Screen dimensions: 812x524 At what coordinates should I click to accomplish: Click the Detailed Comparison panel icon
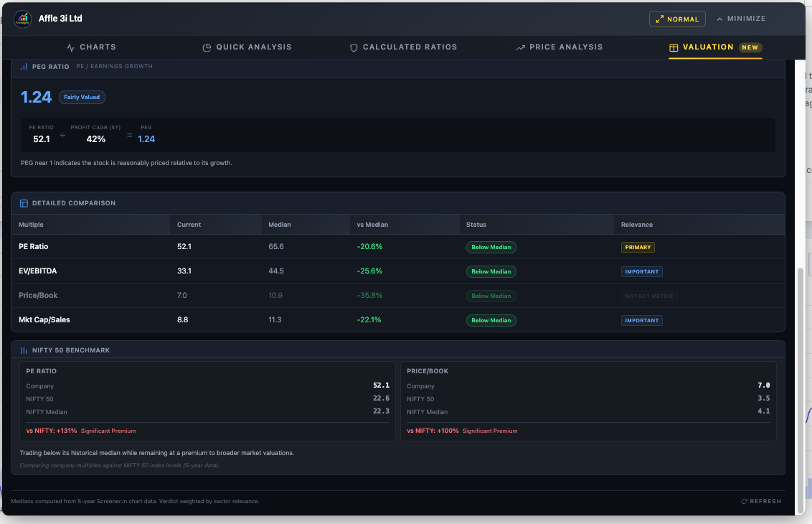24,202
